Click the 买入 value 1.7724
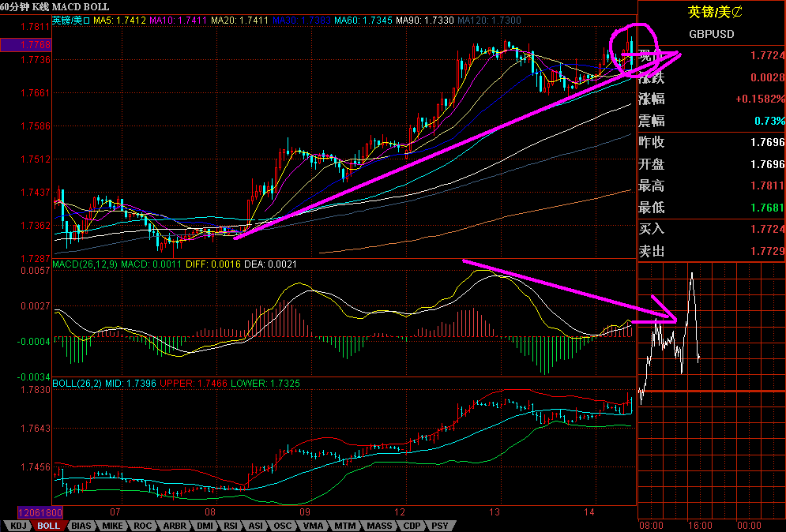Viewport: 786px width, 532px height. pos(768,229)
